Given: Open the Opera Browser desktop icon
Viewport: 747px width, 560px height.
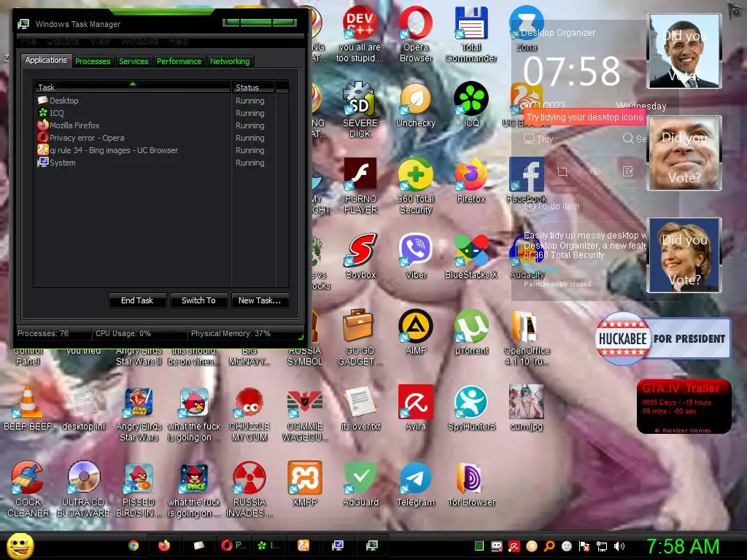Looking at the screenshot, I should [416, 34].
